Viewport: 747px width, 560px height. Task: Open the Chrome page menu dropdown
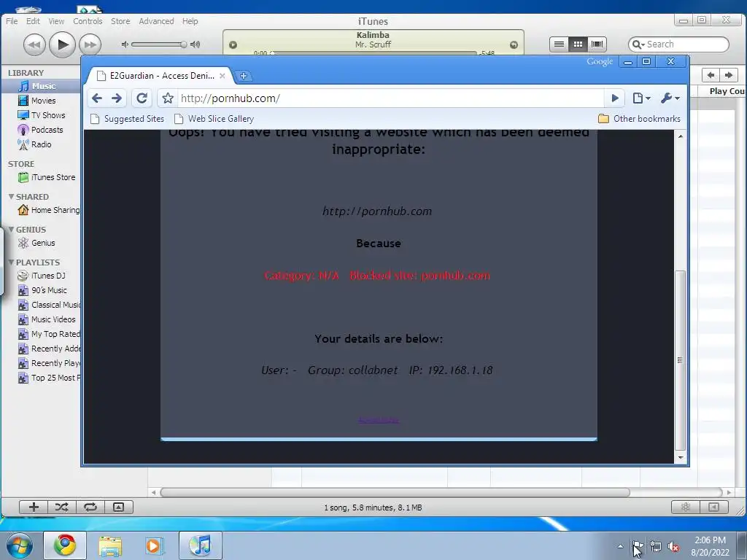pos(641,98)
